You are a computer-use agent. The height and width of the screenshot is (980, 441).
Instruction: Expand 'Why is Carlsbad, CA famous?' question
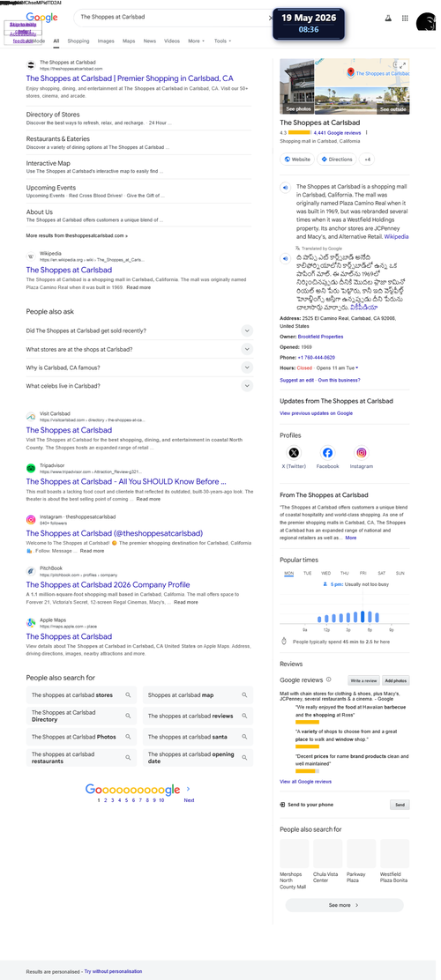pos(139,367)
